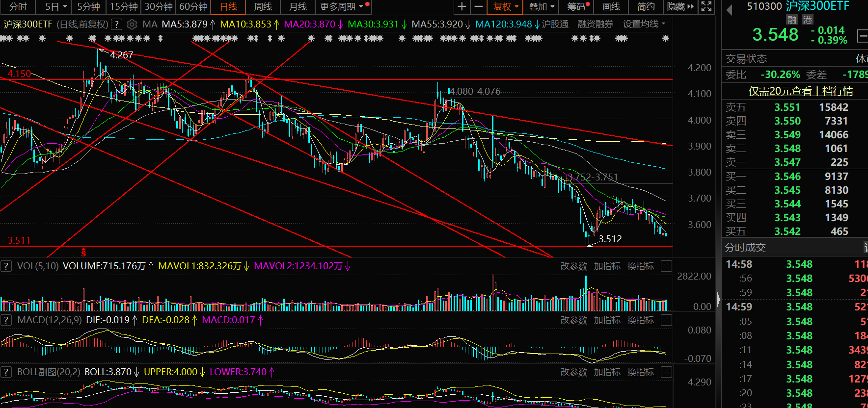Open 叠加 overlay dropdown

[542, 7]
